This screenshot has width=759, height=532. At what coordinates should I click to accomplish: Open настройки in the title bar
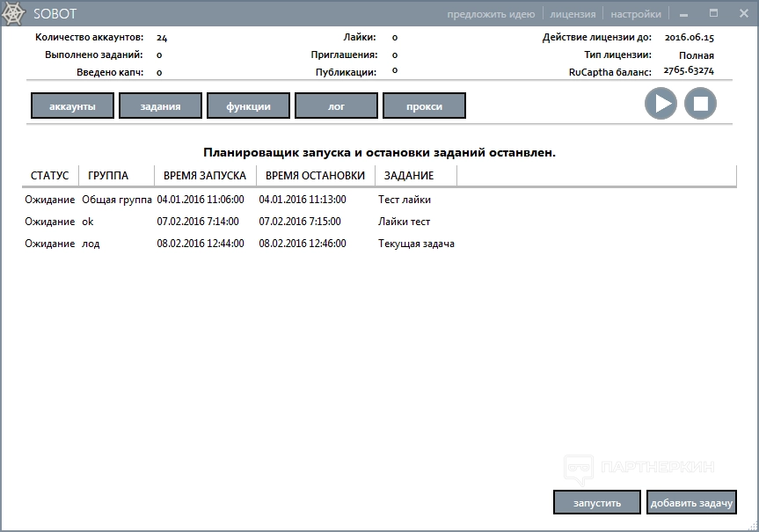pyautogui.click(x=636, y=14)
